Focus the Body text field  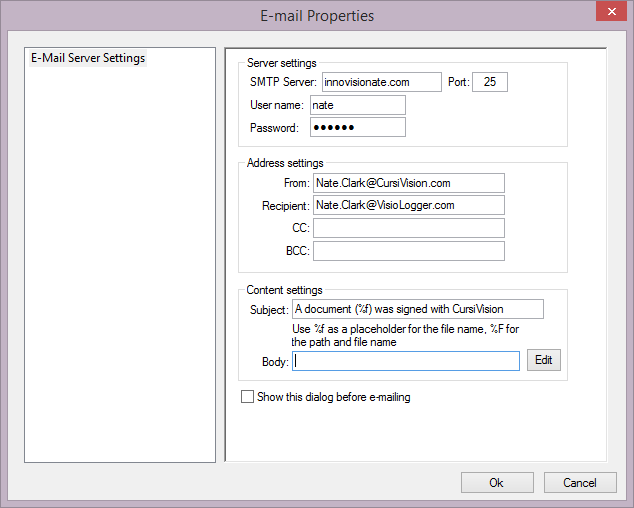coord(406,361)
